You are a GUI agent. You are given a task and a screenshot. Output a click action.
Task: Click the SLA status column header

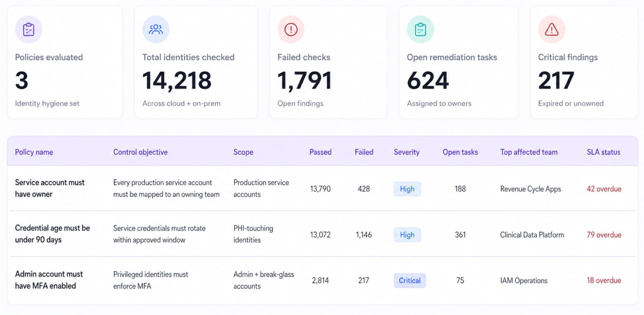(603, 152)
